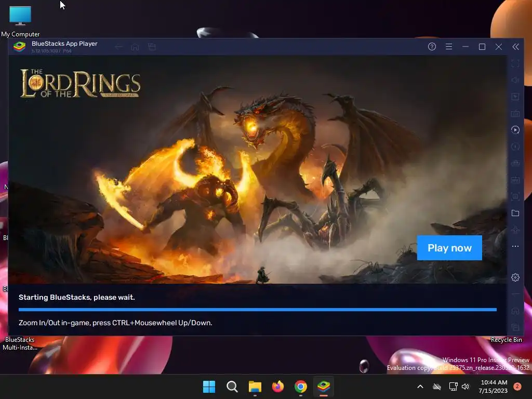Open the three-dot more options in sidebar
Viewport: 532px width, 399px height.
click(515, 246)
